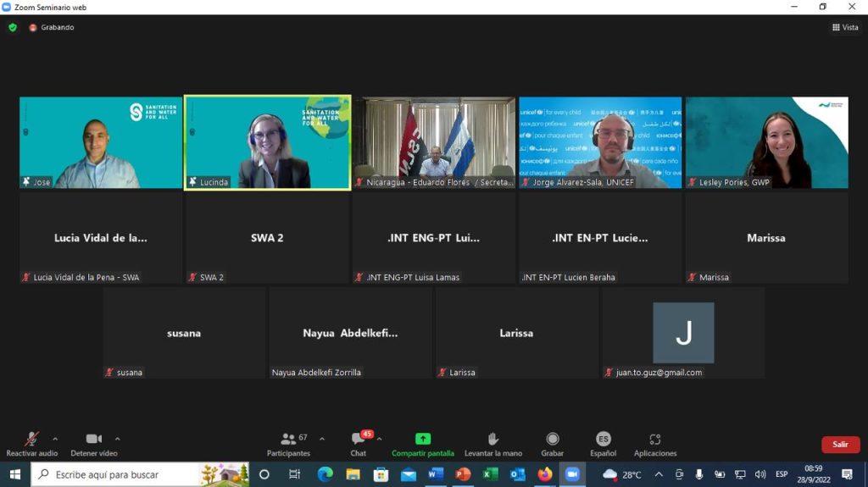Open the Participantes panel
This screenshot has height=487, width=868.
(x=289, y=439)
